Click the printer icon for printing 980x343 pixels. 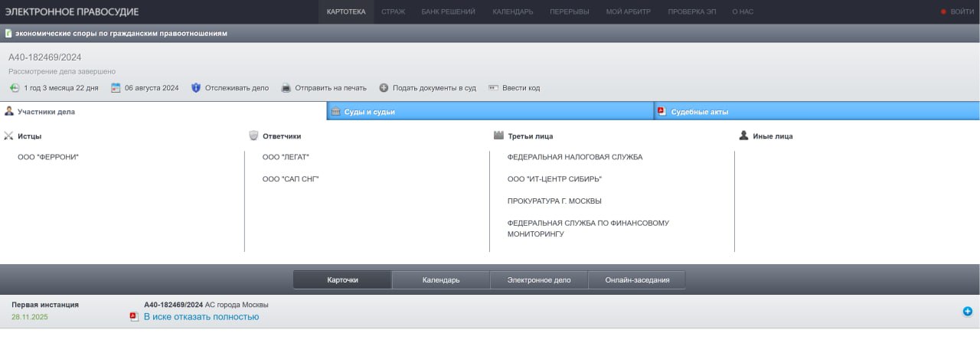(286, 88)
